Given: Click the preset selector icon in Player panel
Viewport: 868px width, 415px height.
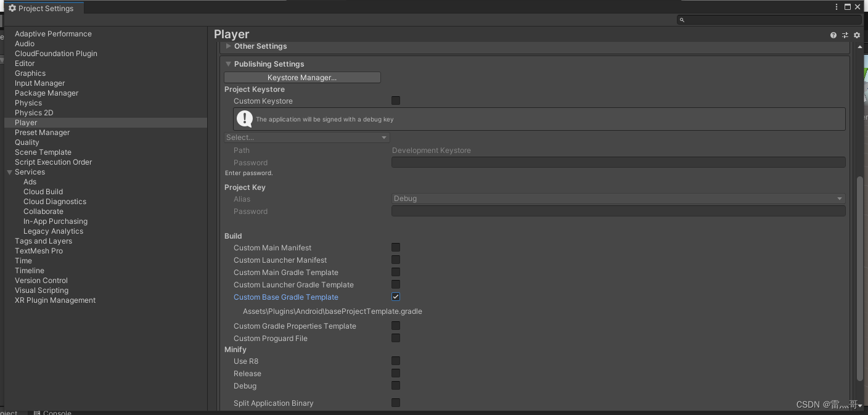Looking at the screenshot, I should 845,35.
